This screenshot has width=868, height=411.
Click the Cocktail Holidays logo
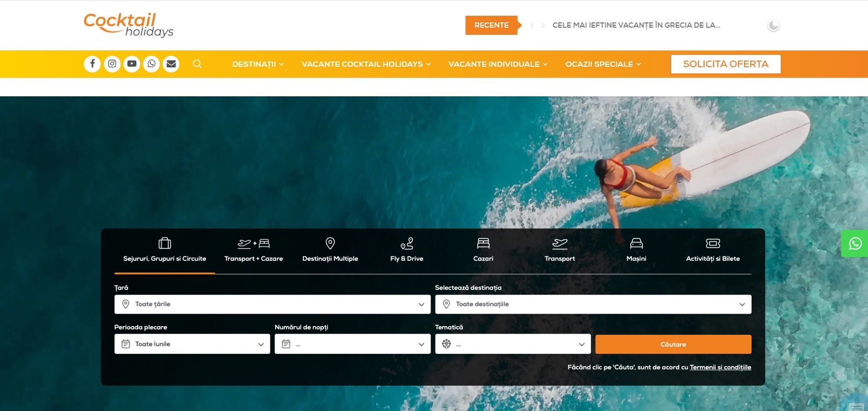tap(128, 25)
